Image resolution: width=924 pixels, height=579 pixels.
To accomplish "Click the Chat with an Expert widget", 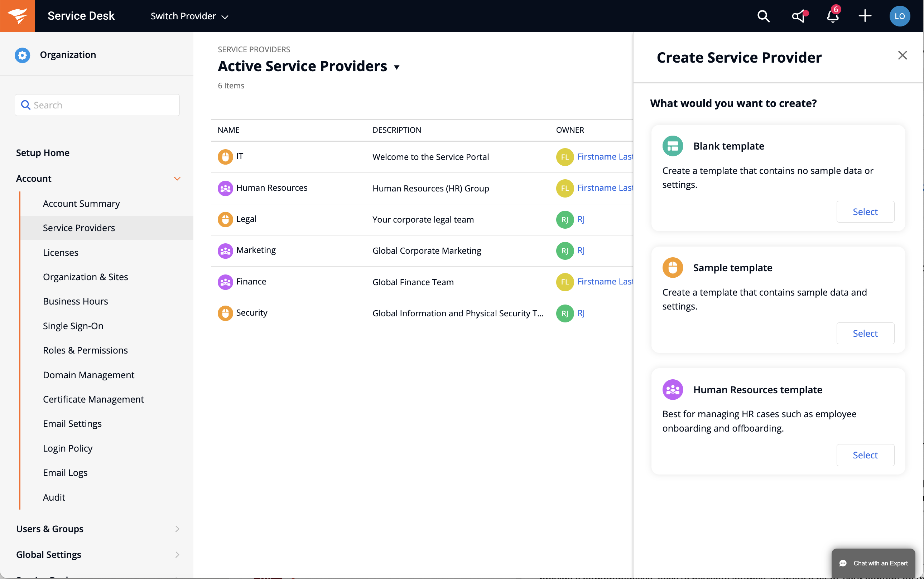I will click(873, 563).
